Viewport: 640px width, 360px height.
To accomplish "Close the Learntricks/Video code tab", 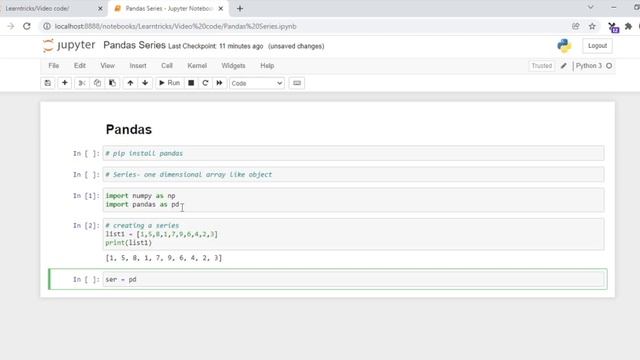I will click(x=100, y=9).
